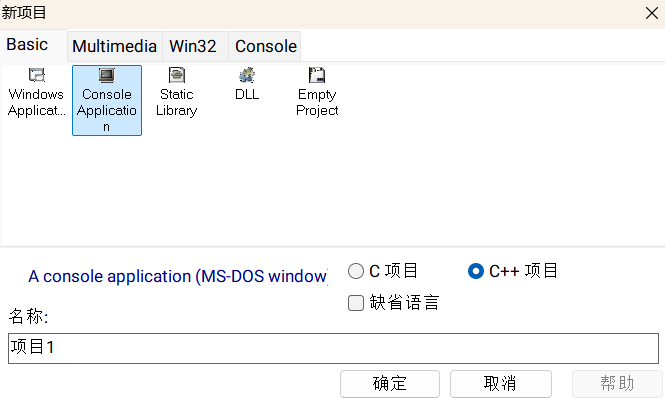Confirm with the 确定 button
The height and width of the screenshot is (402, 665).
coord(390,384)
